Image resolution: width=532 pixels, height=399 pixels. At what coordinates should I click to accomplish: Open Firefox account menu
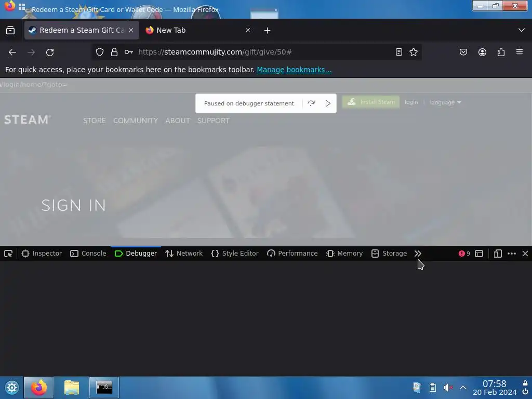click(x=482, y=52)
